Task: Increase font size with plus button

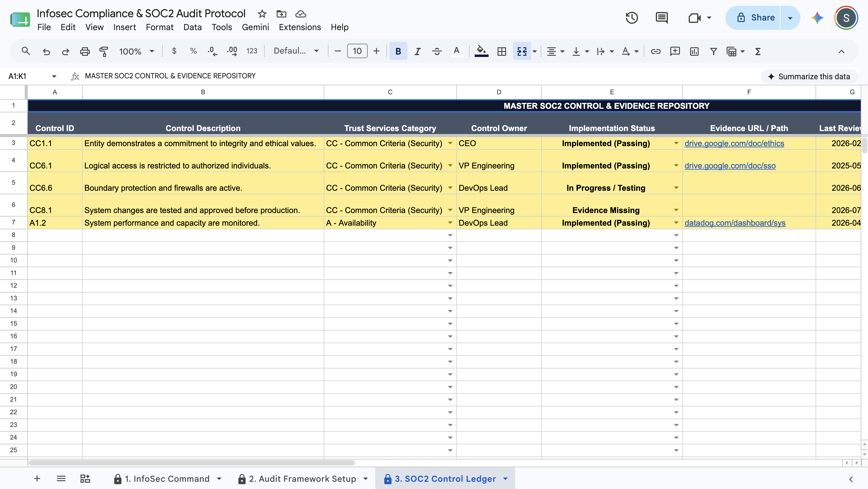Action: 376,51
